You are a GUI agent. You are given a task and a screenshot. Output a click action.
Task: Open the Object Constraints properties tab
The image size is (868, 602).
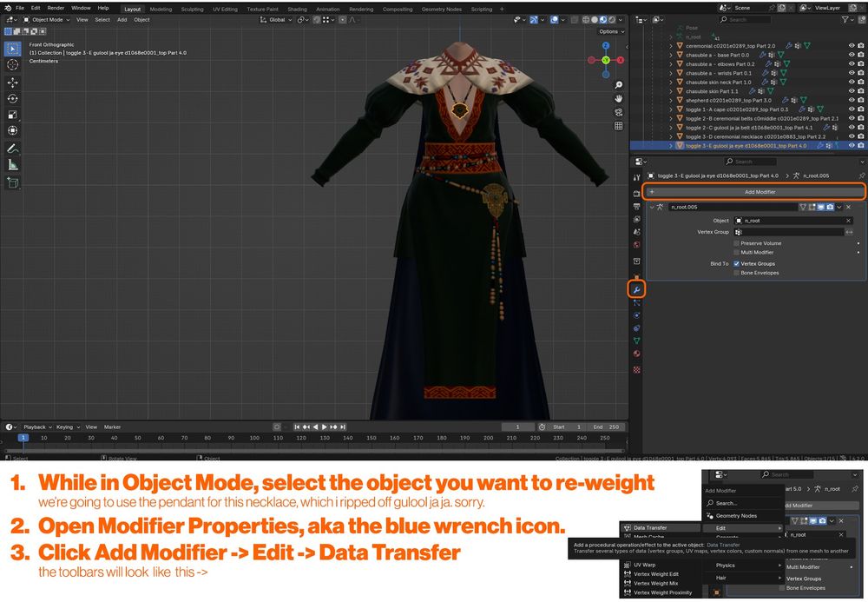click(636, 328)
